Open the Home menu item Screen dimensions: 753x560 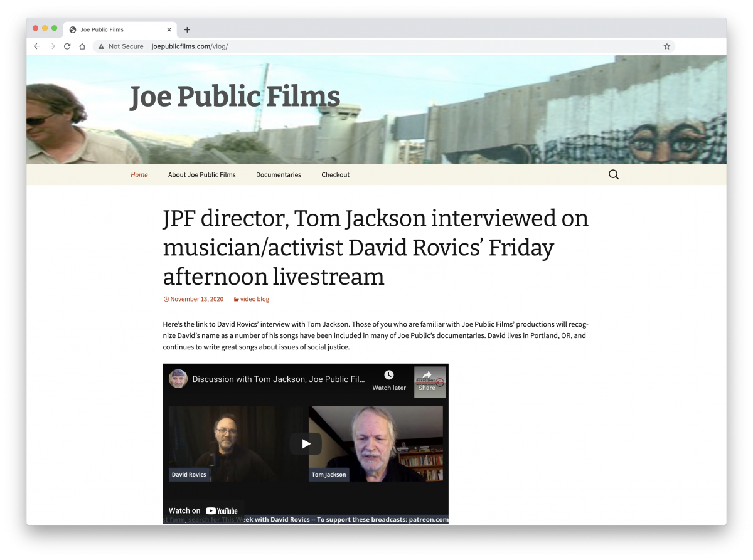139,175
